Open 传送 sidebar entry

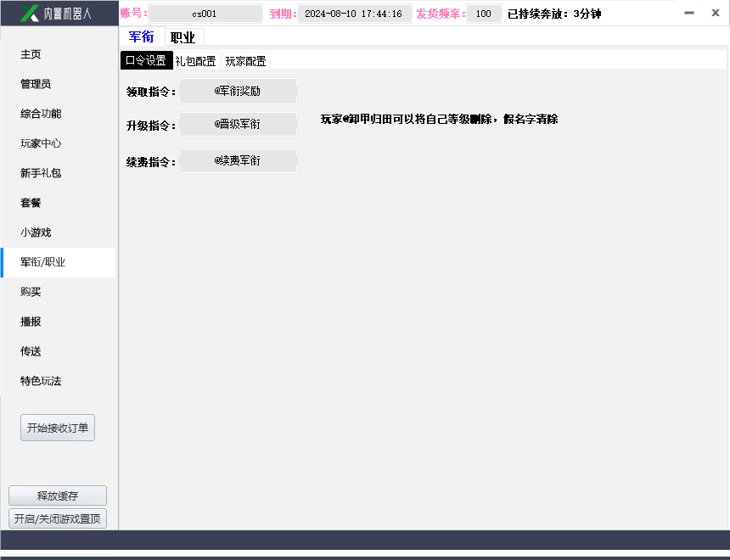click(31, 351)
